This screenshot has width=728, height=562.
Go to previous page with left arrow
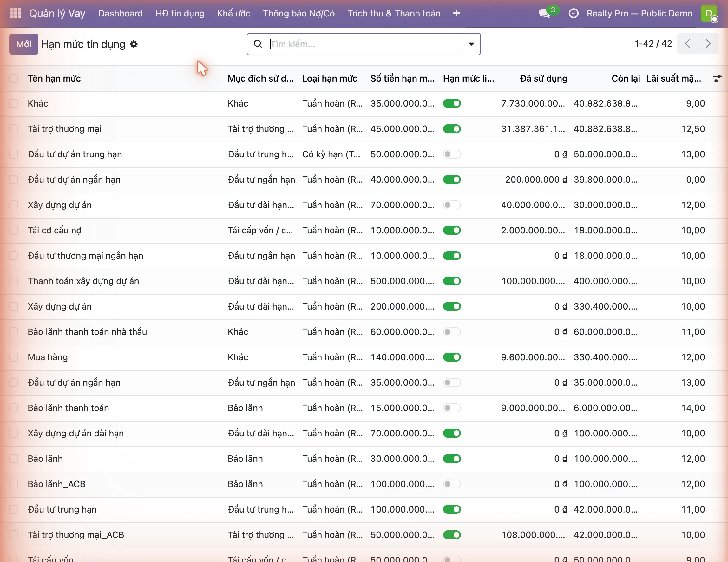coord(687,44)
